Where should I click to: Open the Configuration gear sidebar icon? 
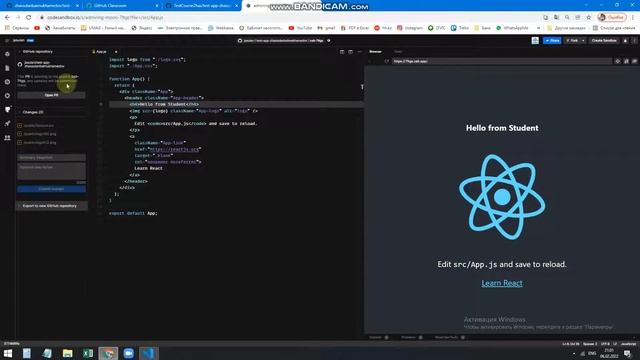click(7, 96)
